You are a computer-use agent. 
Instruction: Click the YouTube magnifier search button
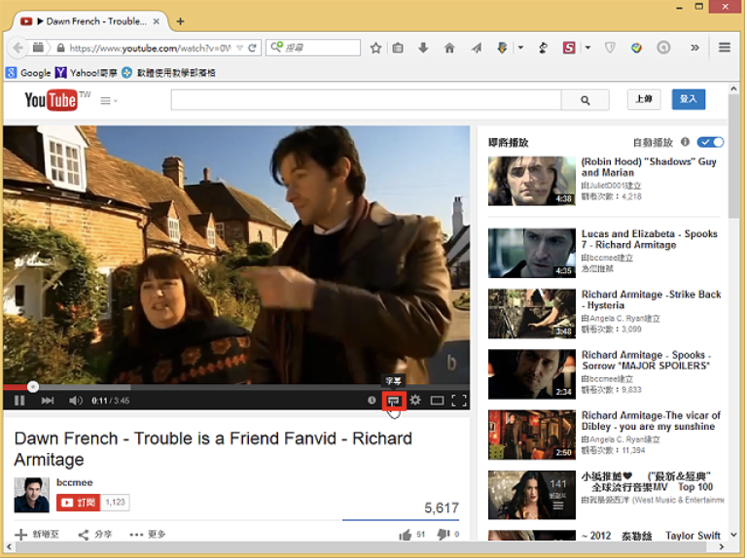pyautogui.click(x=585, y=100)
